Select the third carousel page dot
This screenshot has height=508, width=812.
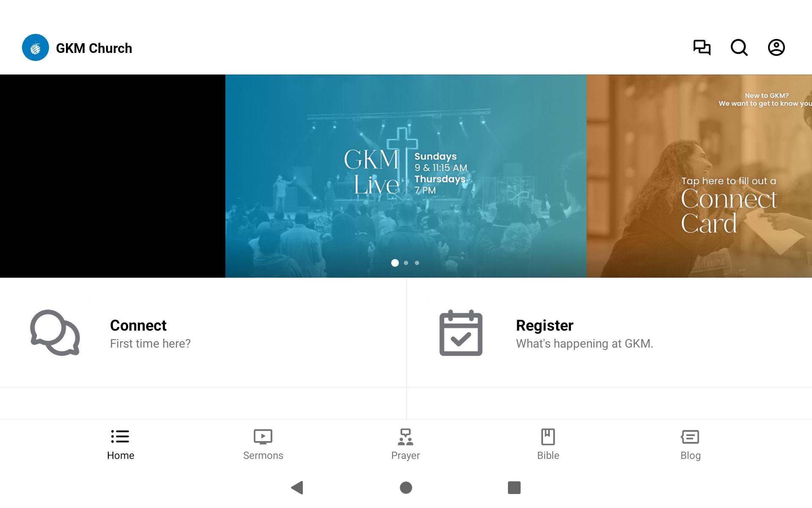pos(417,263)
